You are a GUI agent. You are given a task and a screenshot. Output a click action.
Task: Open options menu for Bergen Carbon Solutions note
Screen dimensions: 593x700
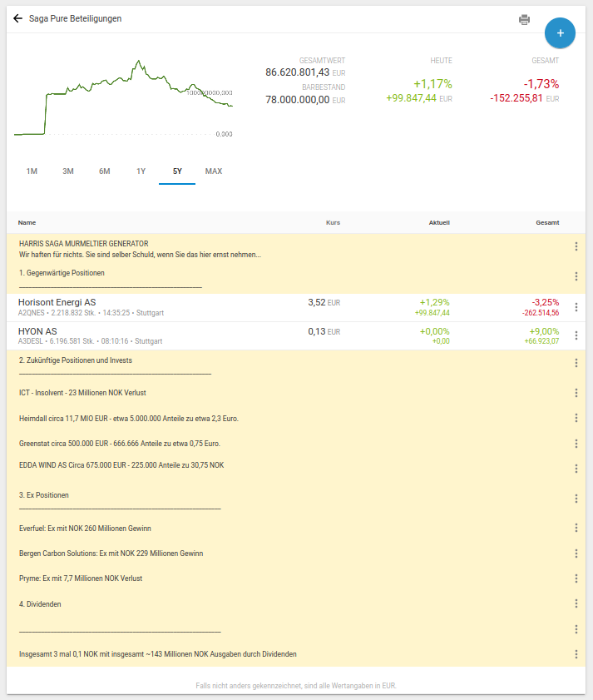point(576,554)
